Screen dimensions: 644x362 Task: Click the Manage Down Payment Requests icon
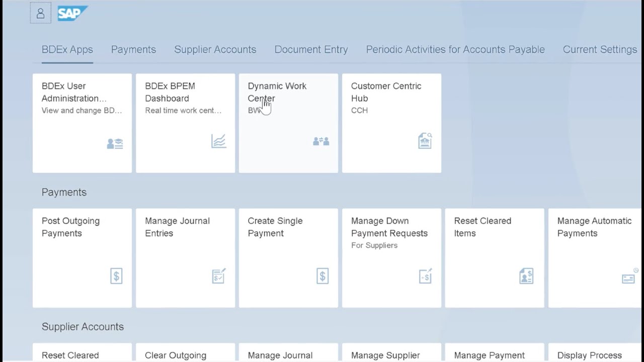[425, 276]
